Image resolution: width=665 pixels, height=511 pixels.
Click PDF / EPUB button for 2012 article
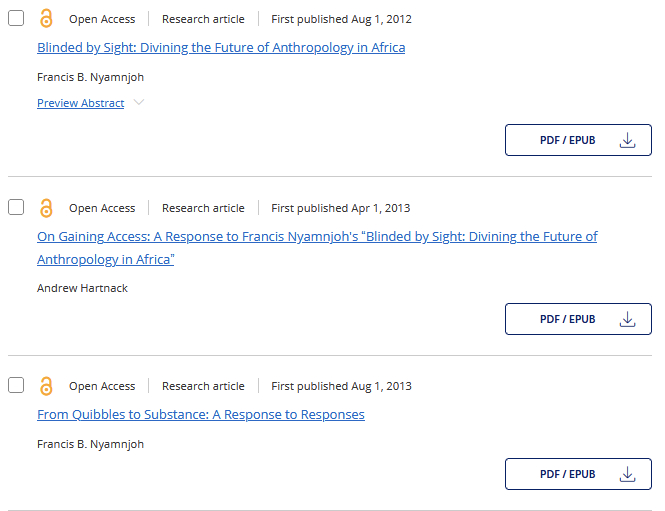pos(567,141)
